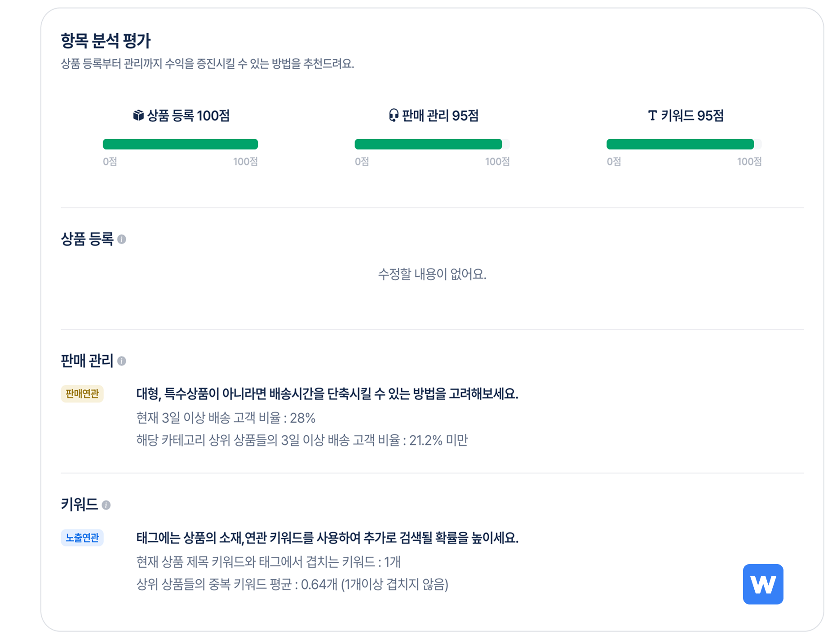Image resolution: width=832 pixels, height=644 pixels.
Task: Click the 태그 keyword recommendation text
Action: click(327, 538)
